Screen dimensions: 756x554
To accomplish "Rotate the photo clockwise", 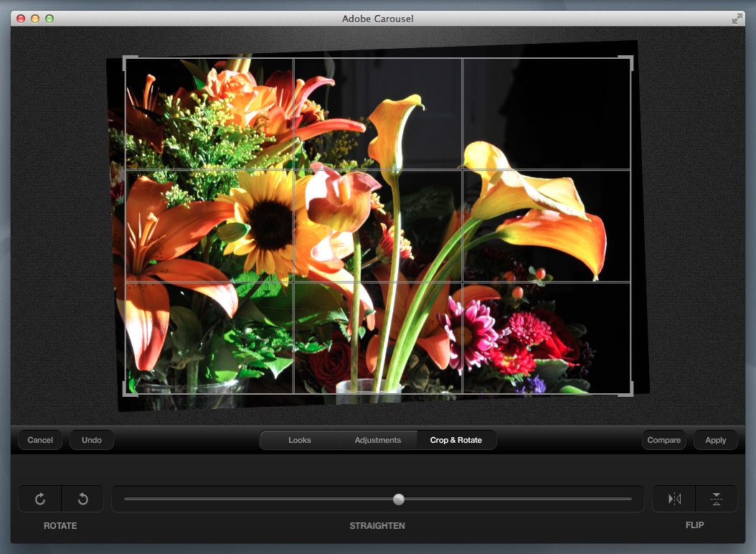I will (40, 499).
